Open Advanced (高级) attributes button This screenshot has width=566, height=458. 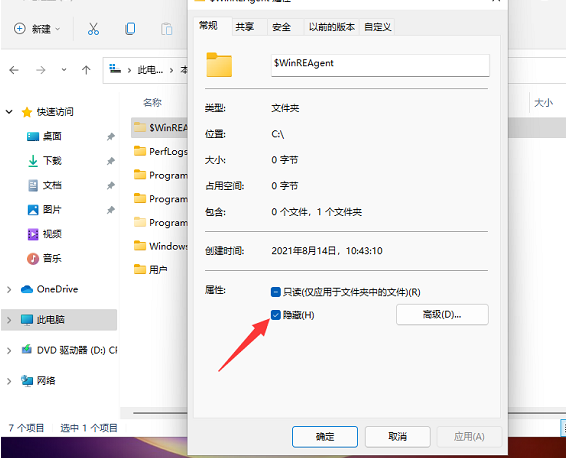442,315
